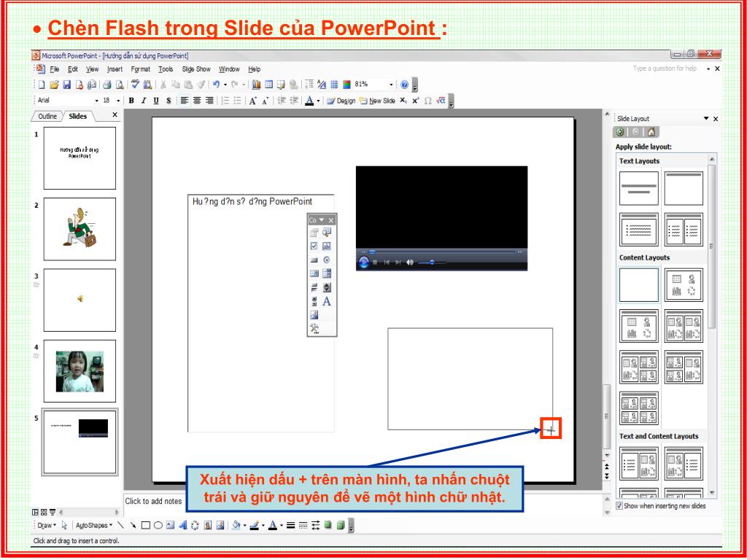Open the Arial font name dropdown

pos(97,101)
